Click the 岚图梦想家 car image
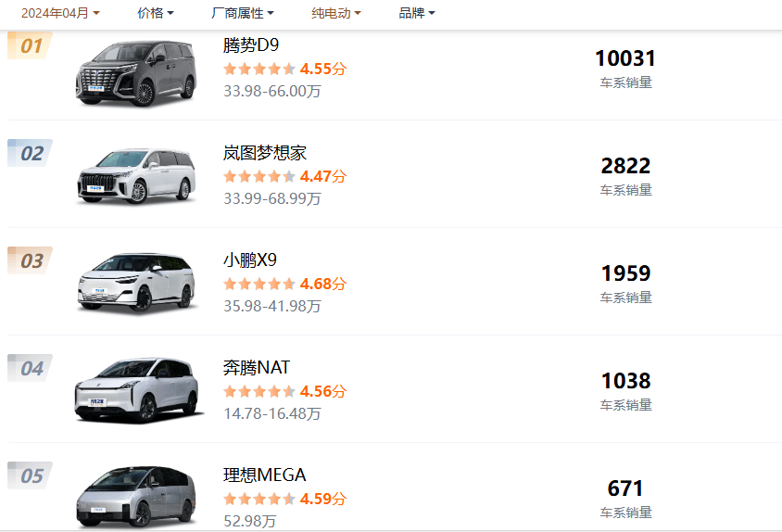The height and width of the screenshot is (532, 782). [136, 177]
